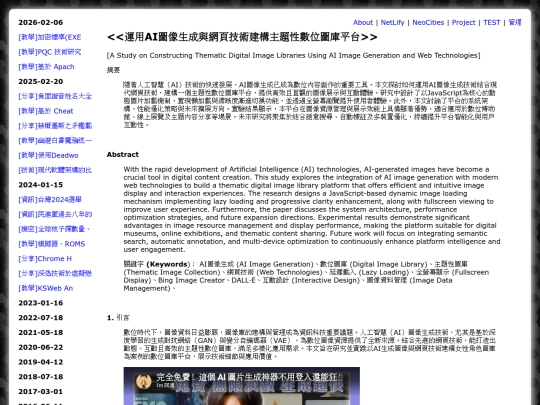Open the About link in top navigation
Viewport: 540px width, 405px height.
tap(363, 22)
